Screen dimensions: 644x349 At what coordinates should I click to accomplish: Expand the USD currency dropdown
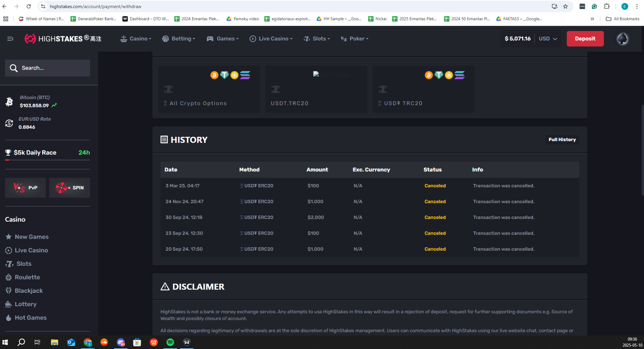point(548,39)
